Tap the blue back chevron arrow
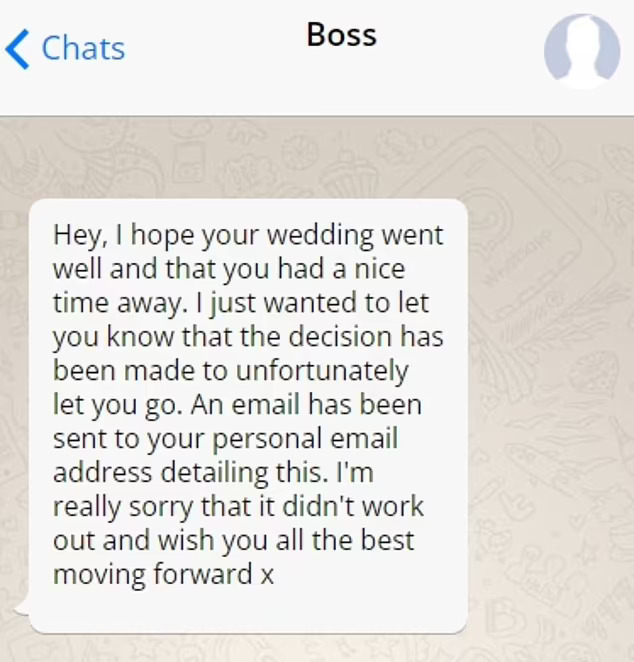 17,48
